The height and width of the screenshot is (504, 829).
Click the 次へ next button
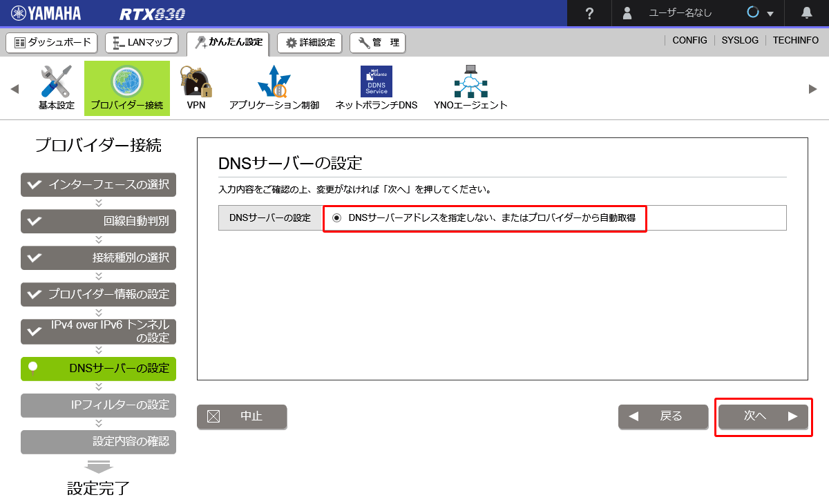(763, 416)
